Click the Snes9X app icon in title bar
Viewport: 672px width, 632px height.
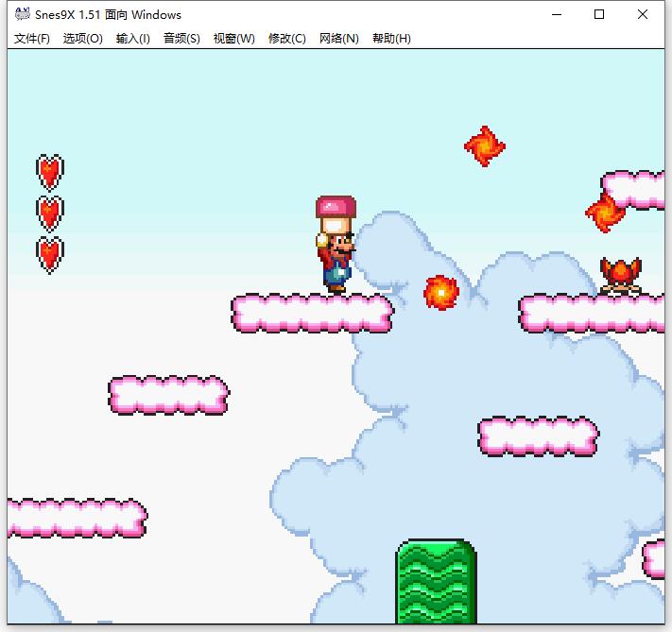23,14
